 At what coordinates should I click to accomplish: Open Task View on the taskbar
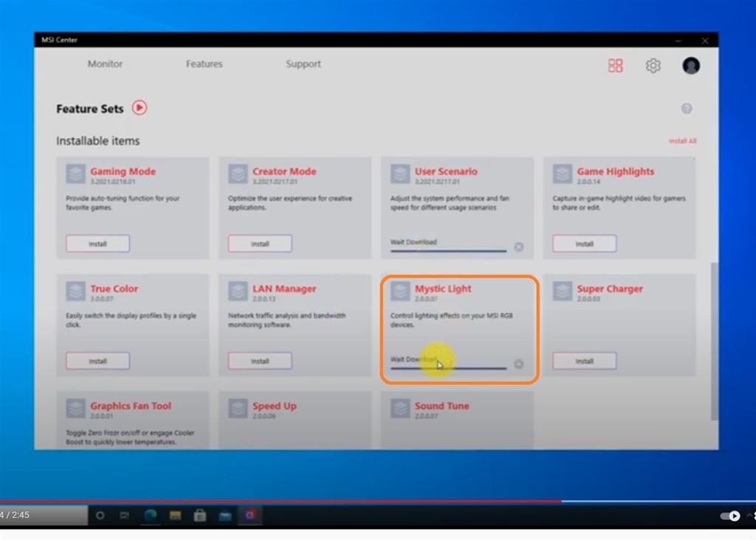pyautogui.click(x=124, y=516)
